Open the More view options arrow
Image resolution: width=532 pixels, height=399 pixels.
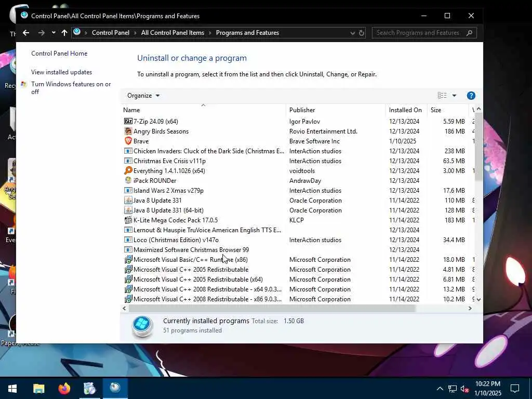click(454, 96)
